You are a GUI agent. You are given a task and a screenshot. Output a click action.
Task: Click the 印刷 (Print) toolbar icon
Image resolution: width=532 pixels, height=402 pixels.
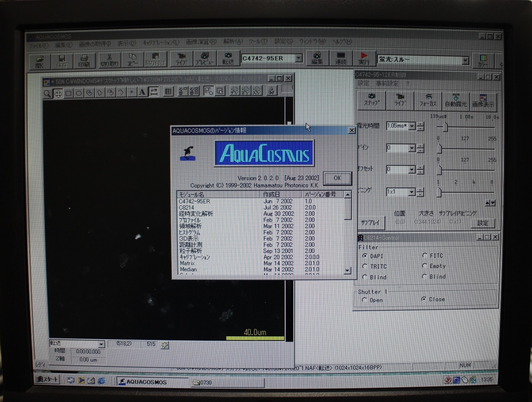coord(84,61)
